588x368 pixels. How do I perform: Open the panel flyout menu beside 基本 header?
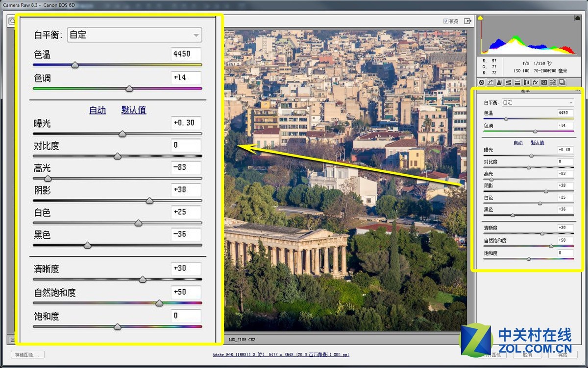coord(580,91)
